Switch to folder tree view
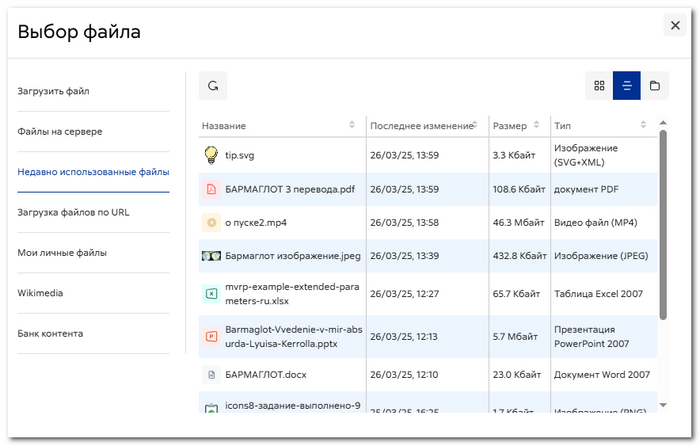Viewport: 700px width, 446px height. [654, 86]
